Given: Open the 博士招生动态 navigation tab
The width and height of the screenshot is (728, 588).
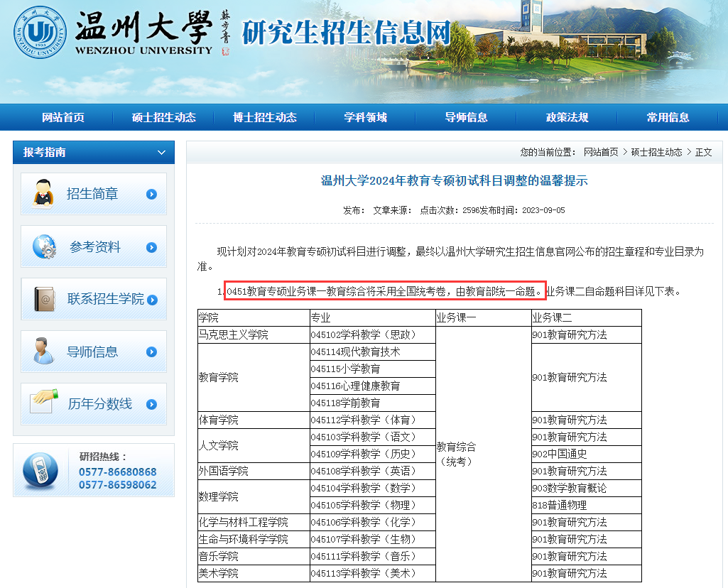Looking at the screenshot, I should pyautogui.click(x=265, y=117).
